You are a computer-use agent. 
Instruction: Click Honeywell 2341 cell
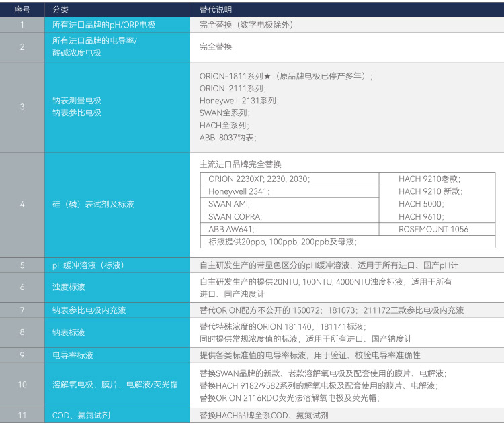289,191
